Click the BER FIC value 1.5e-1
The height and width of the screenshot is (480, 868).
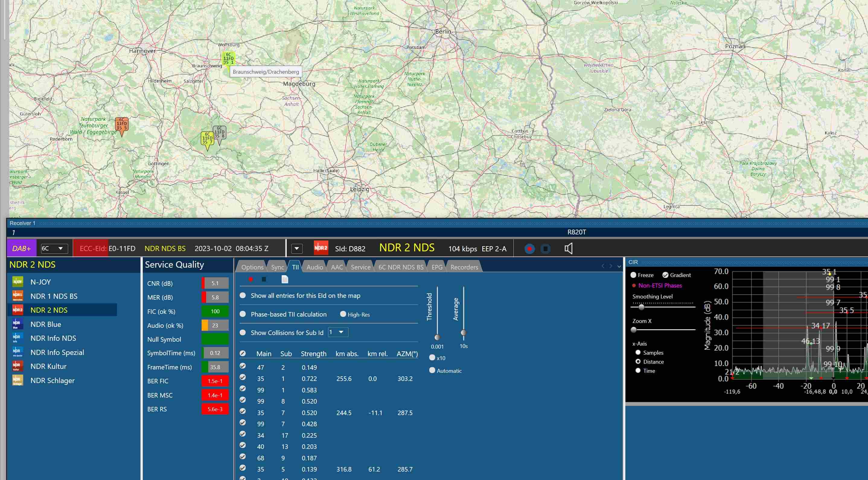[x=215, y=381]
